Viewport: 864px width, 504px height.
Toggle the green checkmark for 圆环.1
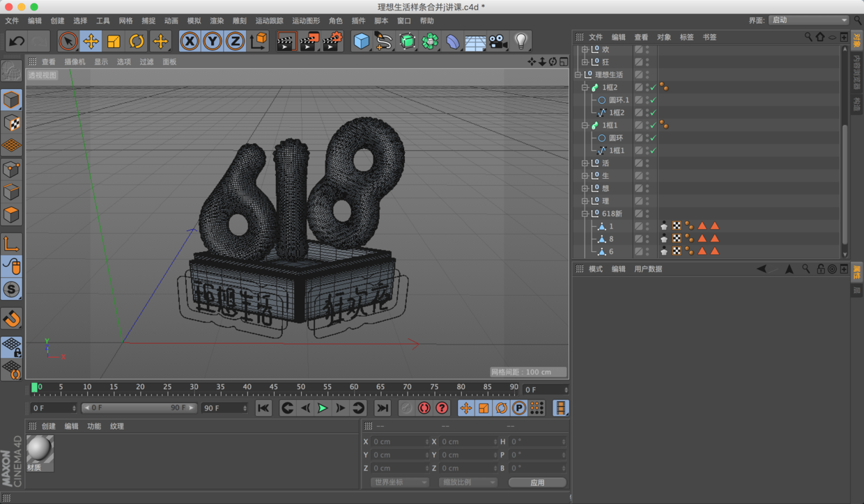(653, 100)
